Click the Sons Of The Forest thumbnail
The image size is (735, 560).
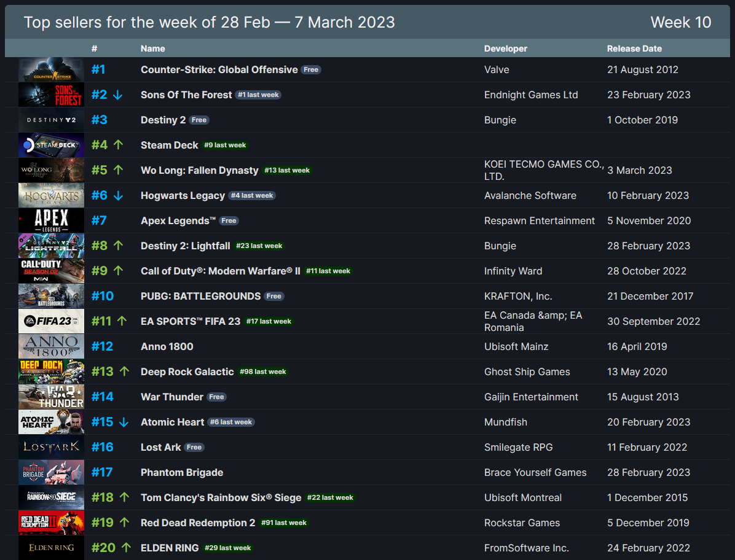point(51,95)
